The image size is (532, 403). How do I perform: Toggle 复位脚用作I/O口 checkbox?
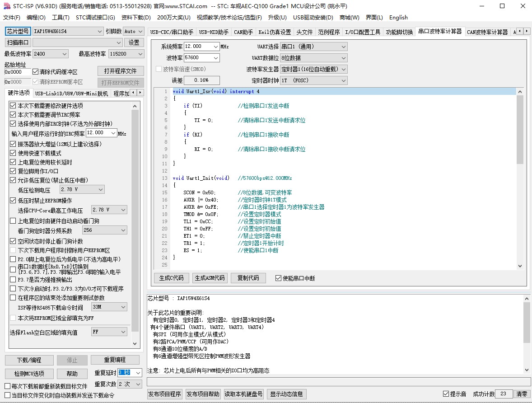pyautogui.click(x=13, y=171)
